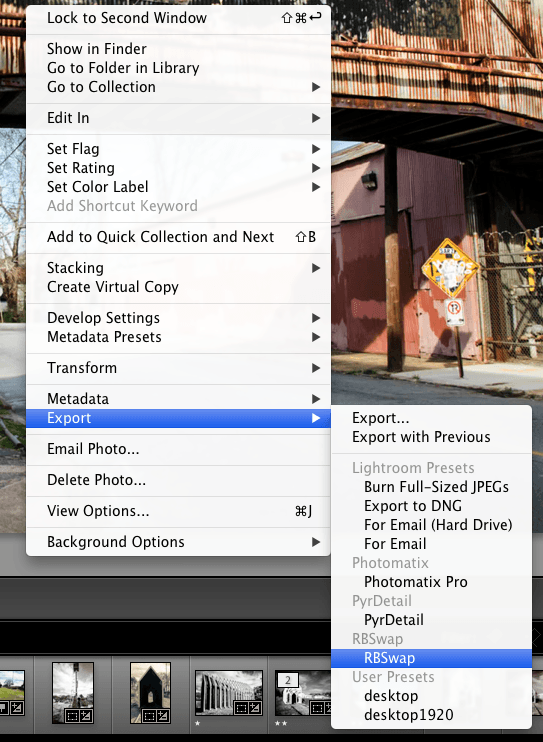
Task: Open the Set Flag submenu
Action: (x=178, y=149)
